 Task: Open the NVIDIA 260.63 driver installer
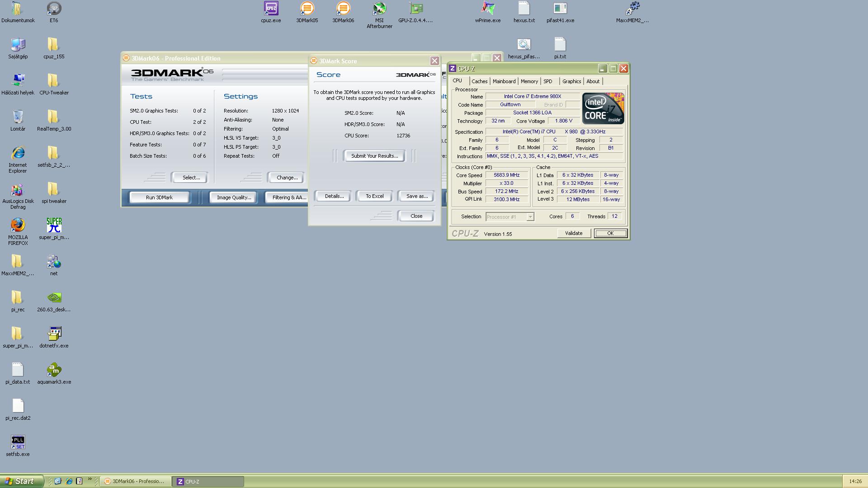54,301
